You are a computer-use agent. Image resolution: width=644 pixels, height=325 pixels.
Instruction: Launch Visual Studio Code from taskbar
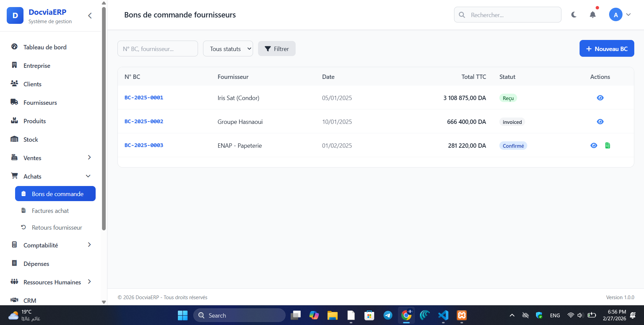click(443, 315)
